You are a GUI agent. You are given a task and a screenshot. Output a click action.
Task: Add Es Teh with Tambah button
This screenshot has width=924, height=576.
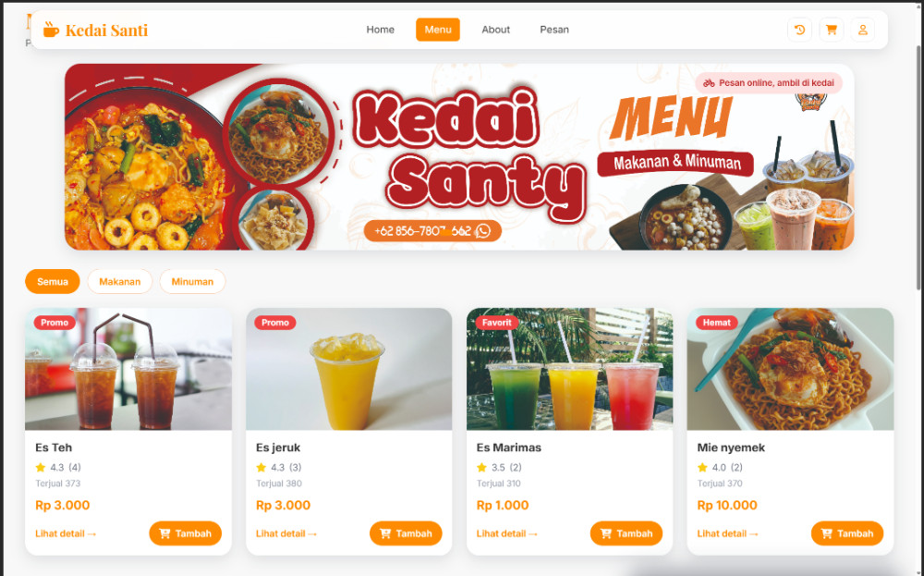coord(185,533)
